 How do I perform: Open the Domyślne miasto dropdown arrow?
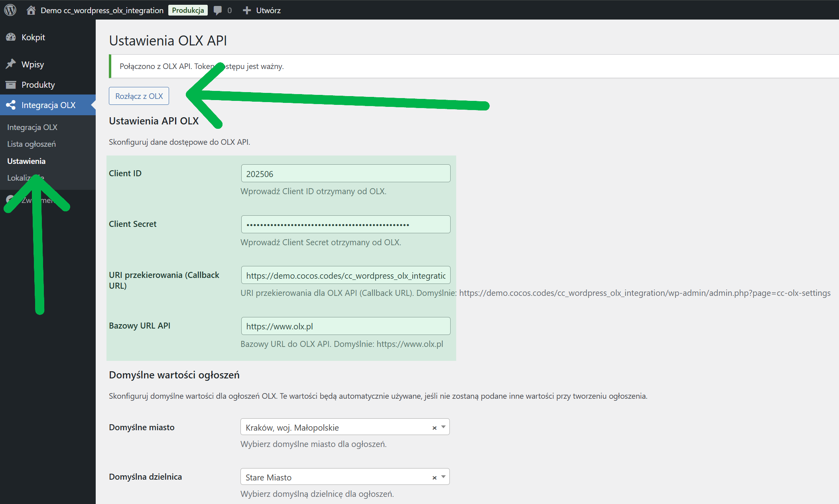coord(443,427)
